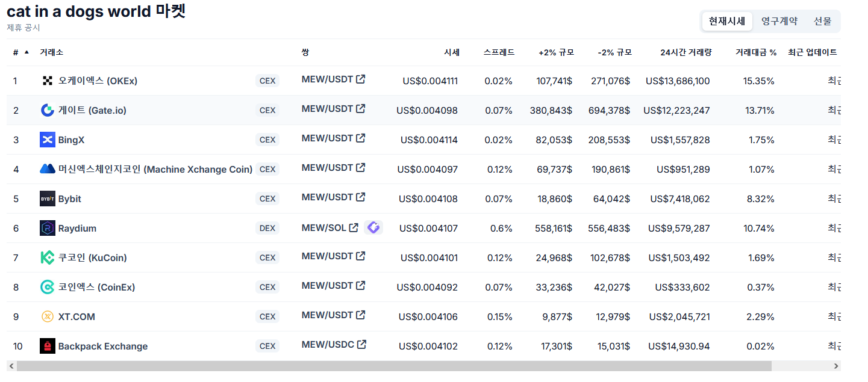This screenshot has width=868, height=382.
Task: Sort by the # column arrow
Action: [x=27, y=52]
